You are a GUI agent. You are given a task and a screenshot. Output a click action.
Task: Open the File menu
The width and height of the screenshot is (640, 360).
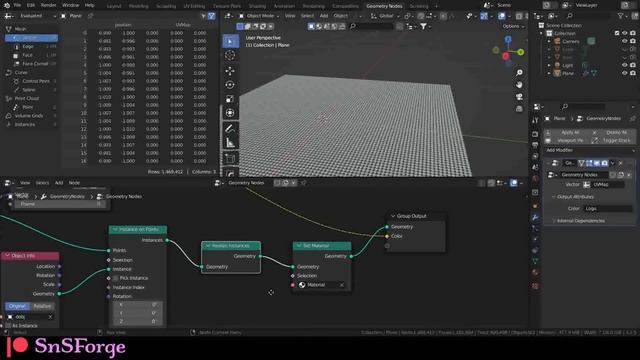(17, 5)
